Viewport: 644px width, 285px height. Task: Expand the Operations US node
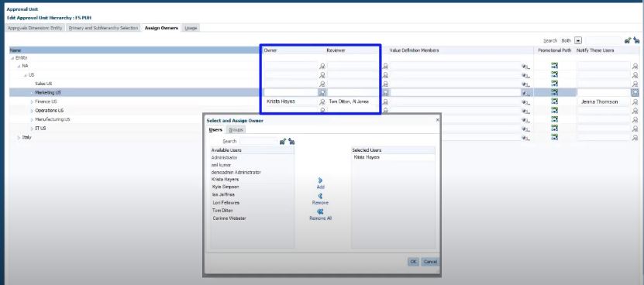click(x=32, y=111)
